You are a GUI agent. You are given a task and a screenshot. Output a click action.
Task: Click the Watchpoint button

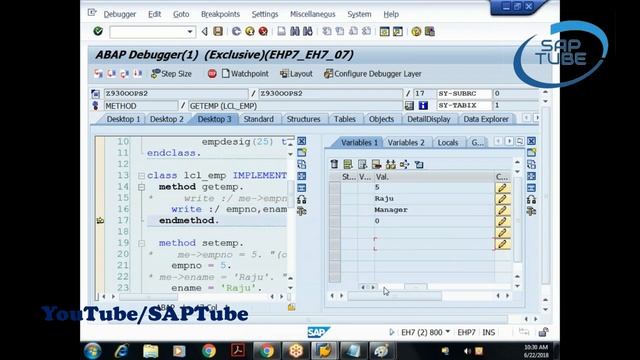click(245, 74)
